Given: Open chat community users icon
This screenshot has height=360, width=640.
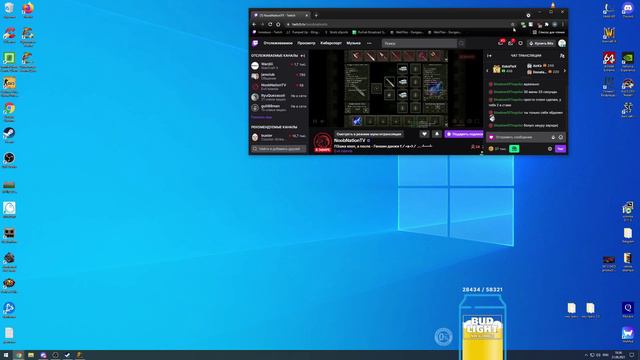Looking at the screenshot, I should tap(562, 56).
